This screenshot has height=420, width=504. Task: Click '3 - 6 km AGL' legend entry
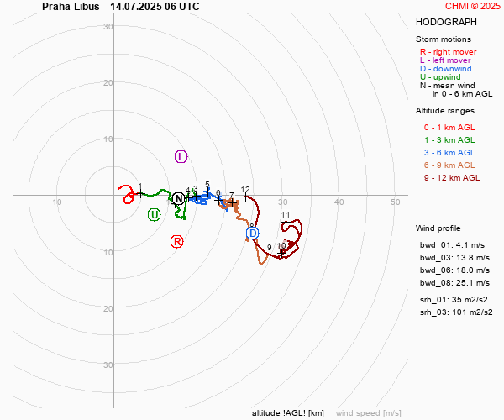(449, 152)
